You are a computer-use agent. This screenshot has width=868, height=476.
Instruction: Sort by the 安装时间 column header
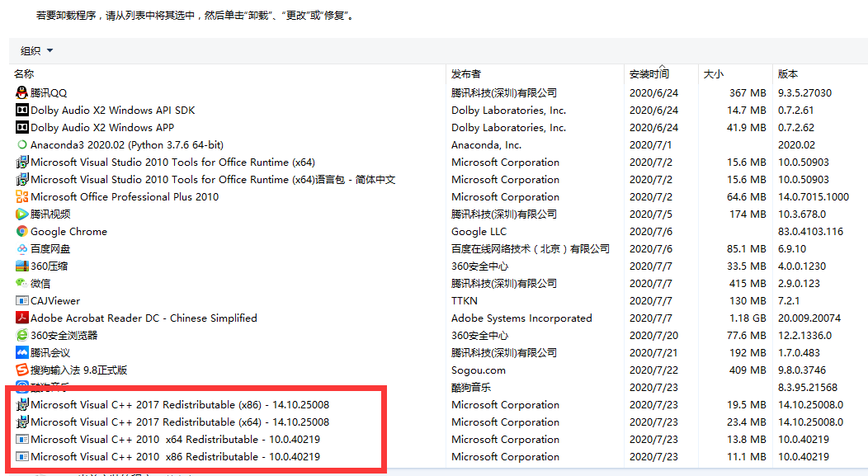click(649, 73)
